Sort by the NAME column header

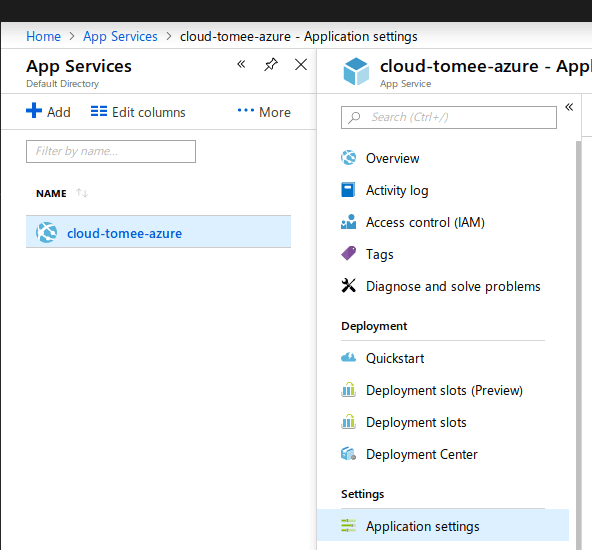[x=51, y=193]
